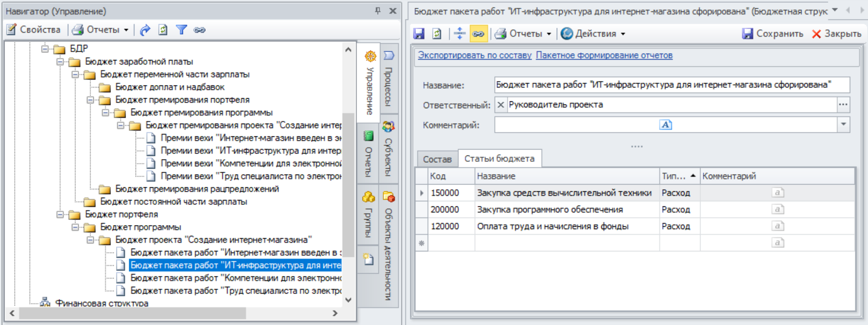The image size is (868, 325).
Task: Switch to the Состав tab
Action: point(437,159)
